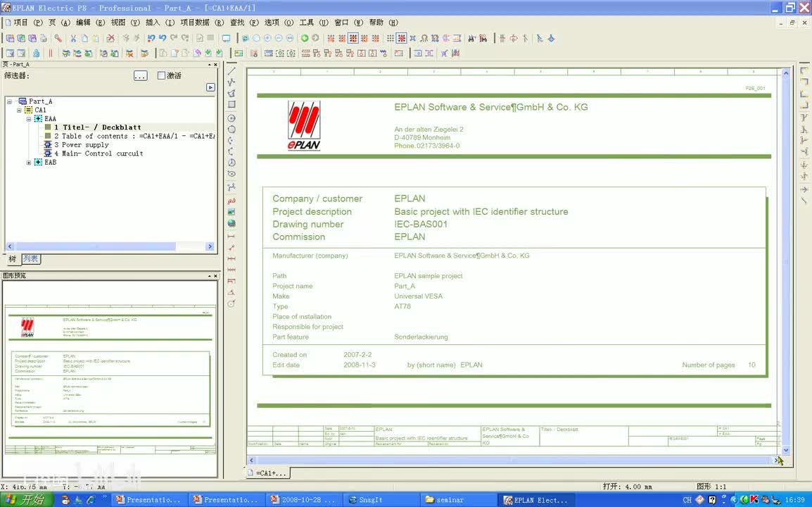Click the page tree horizontal scrollbar
This screenshot has height=507, width=812.
coord(95,246)
